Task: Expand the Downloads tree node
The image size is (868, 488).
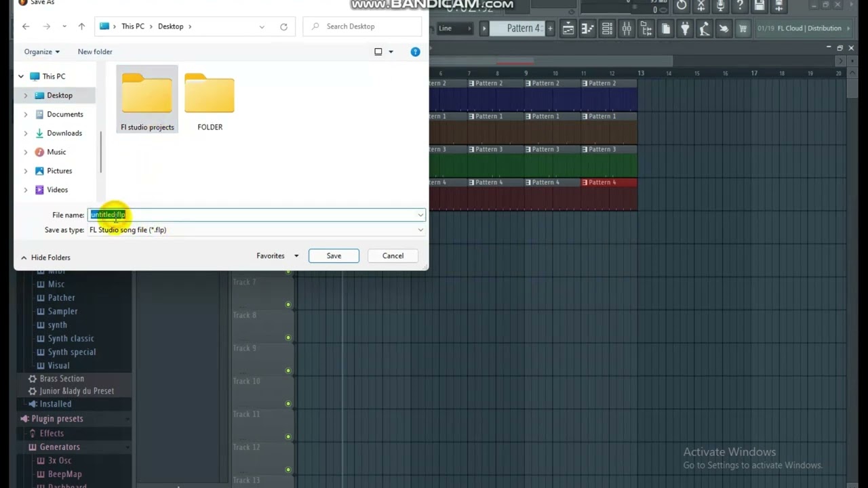Action: pyautogui.click(x=26, y=134)
